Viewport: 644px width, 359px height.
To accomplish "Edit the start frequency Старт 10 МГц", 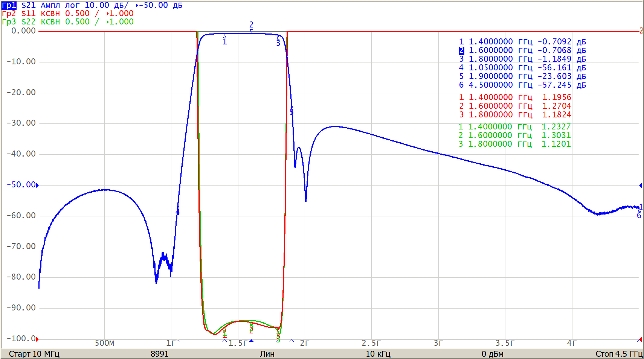I will pyautogui.click(x=34, y=354).
